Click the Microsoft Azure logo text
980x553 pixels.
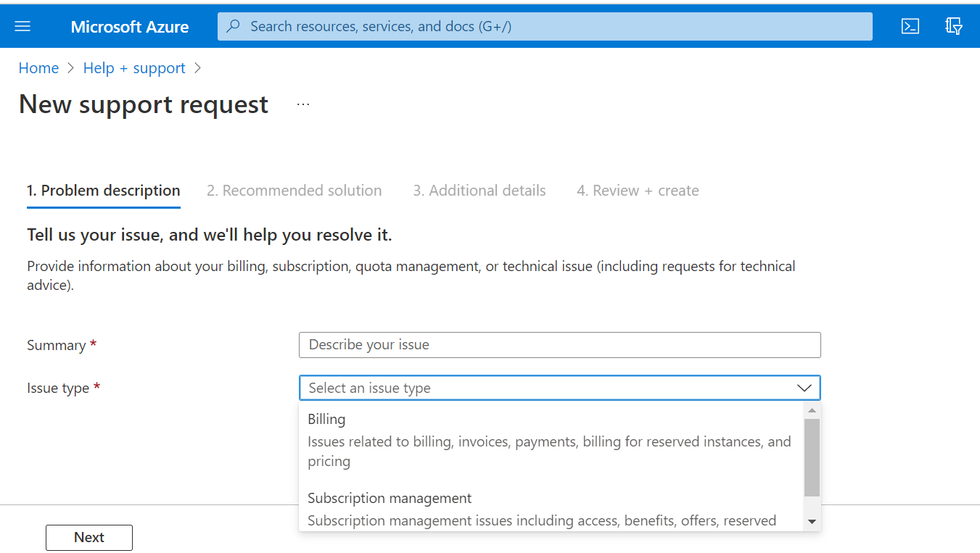[x=130, y=27]
